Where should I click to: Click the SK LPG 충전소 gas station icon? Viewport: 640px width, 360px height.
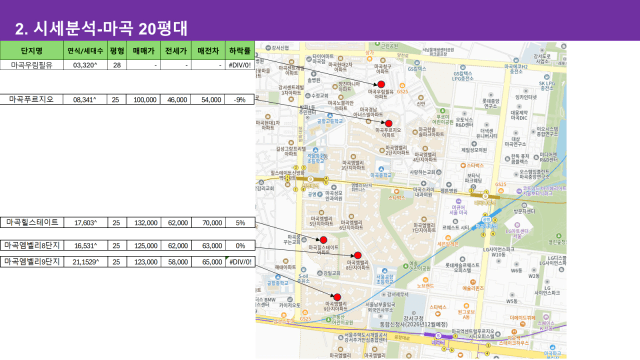point(547,77)
